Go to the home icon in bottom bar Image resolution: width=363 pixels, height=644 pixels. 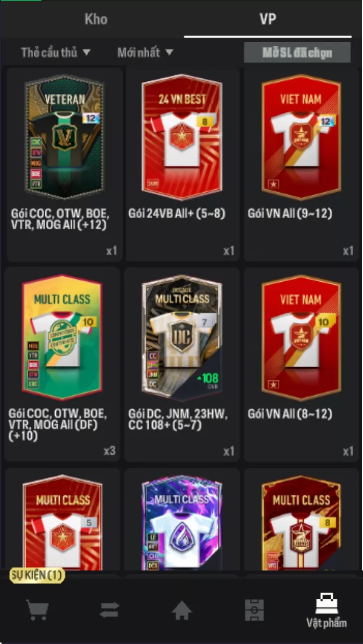point(182,610)
